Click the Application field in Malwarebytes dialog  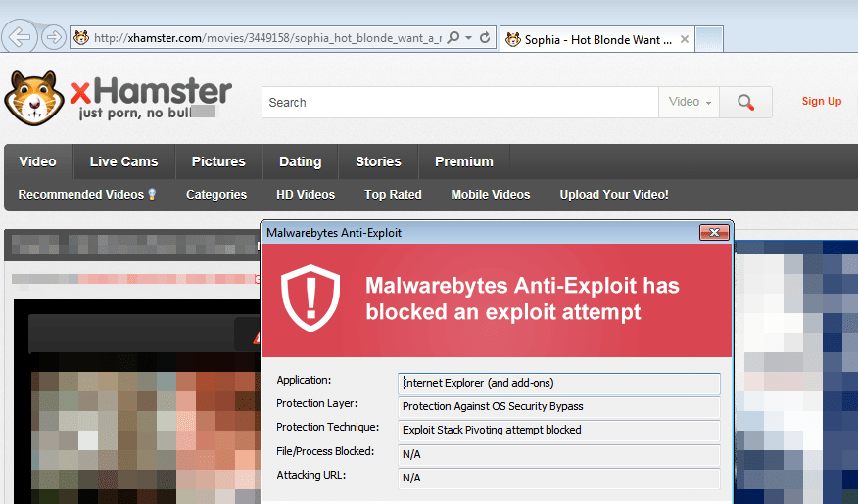point(559,383)
